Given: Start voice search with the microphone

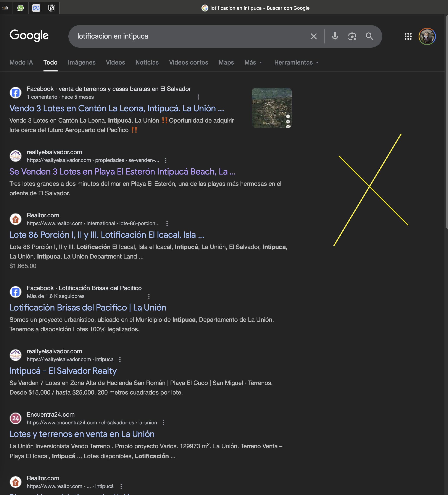Looking at the screenshot, I should click(x=335, y=36).
